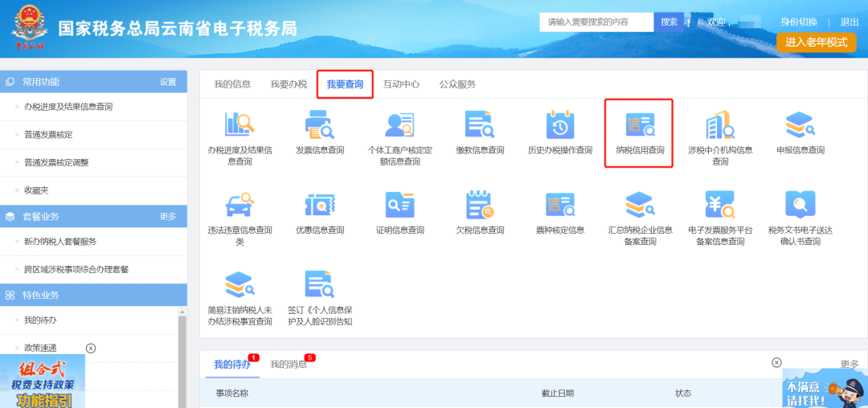Image resolution: width=868 pixels, height=408 pixels.
Task: Click the 搜索 button
Action: pyautogui.click(x=669, y=22)
